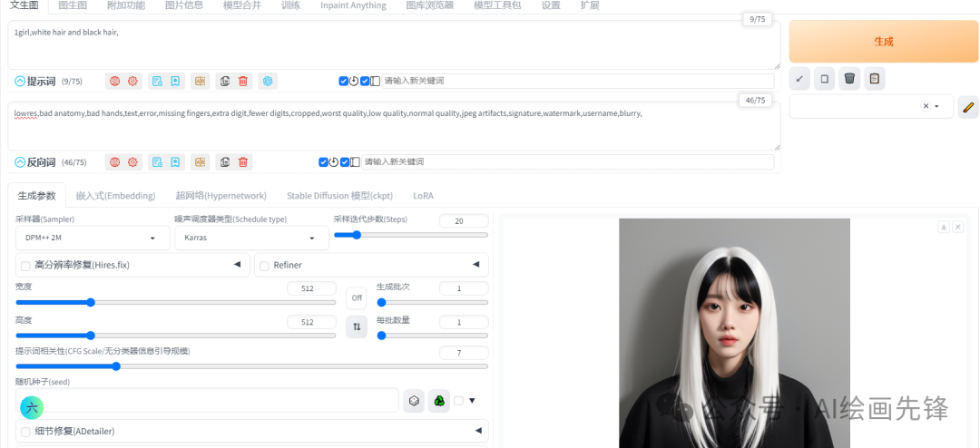Click the clipboard apply-styles button under 生成

[x=875, y=79]
